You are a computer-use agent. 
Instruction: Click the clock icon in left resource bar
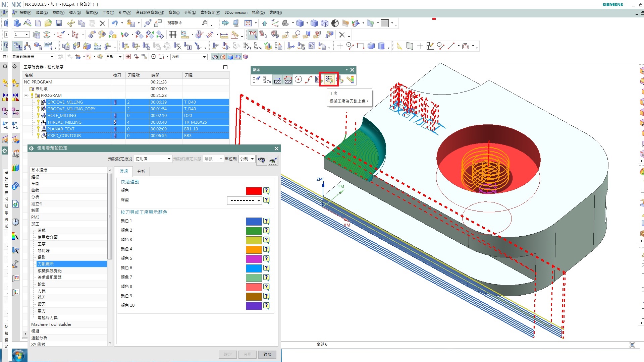click(x=15, y=222)
